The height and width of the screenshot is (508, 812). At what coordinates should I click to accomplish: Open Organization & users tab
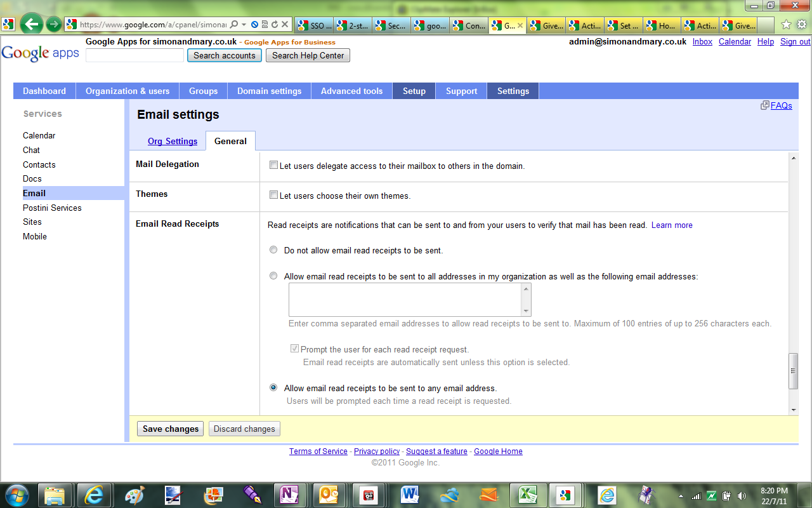128,91
